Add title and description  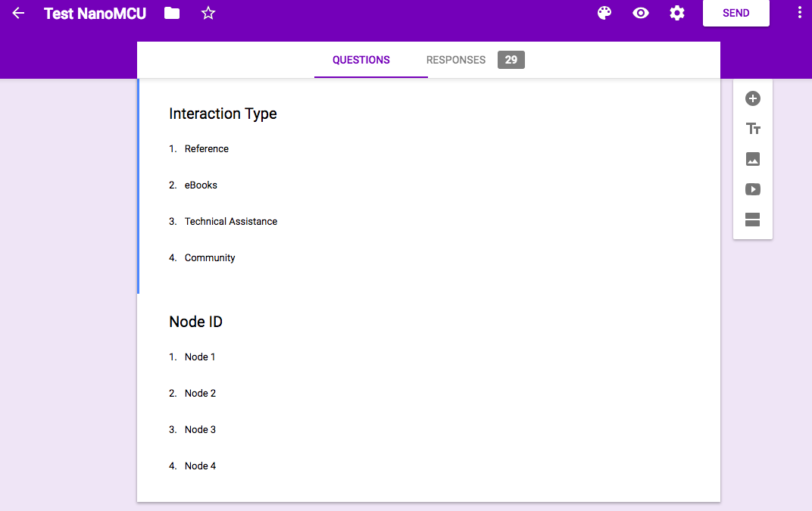[x=752, y=129]
